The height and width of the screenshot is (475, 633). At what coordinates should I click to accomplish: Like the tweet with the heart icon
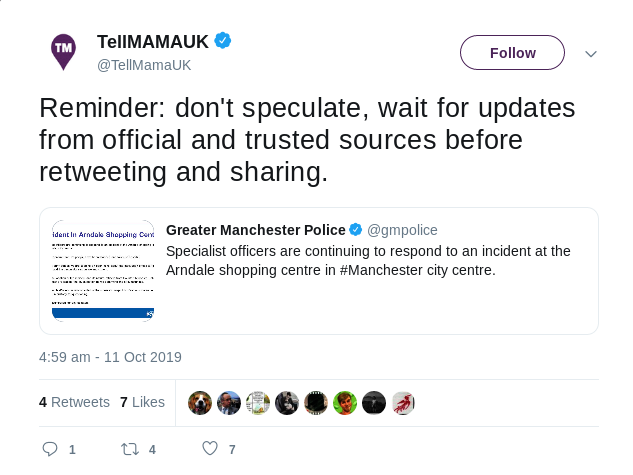pyautogui.click(x=209, y=449)
